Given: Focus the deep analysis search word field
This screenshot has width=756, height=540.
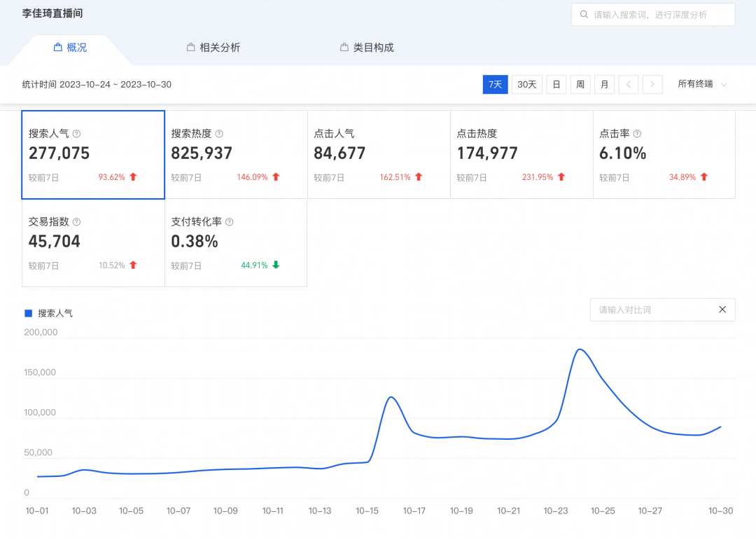Looking at the screenshot, I should [x=653, y=15].
